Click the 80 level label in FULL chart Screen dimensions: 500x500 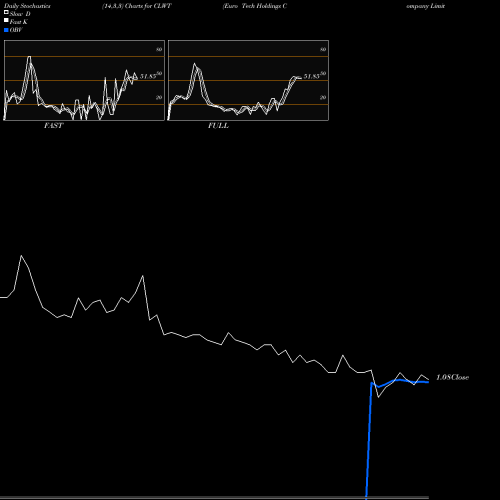coord(323,49)
